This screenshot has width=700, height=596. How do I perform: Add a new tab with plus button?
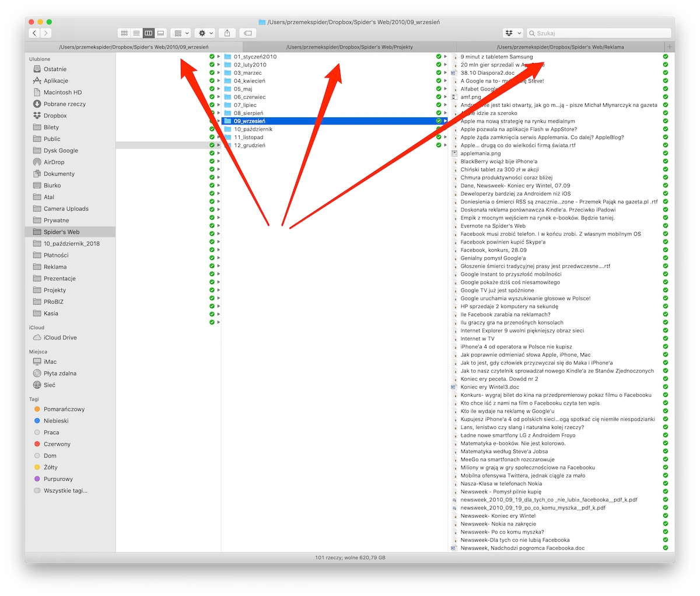670,47
